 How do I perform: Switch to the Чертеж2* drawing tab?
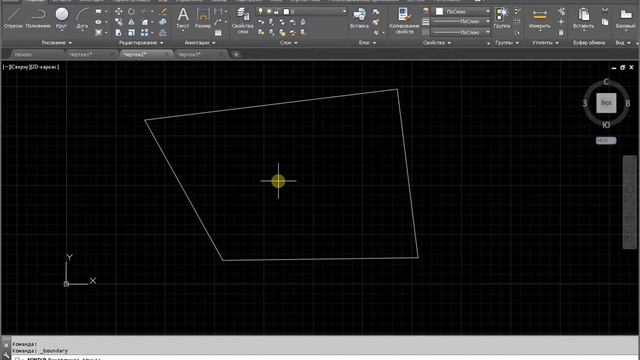click(135, 54)
